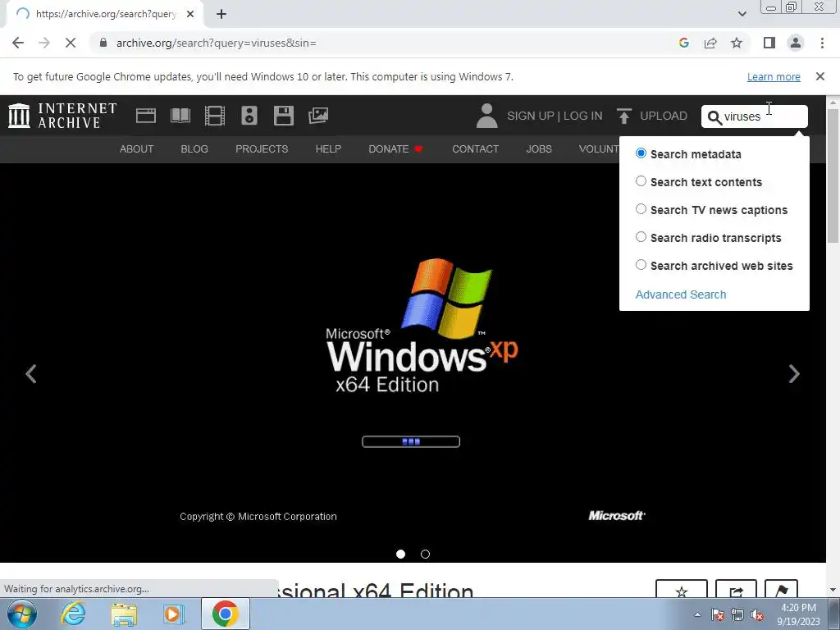Open the Internet Archive home logo

(x=62, y=116)
